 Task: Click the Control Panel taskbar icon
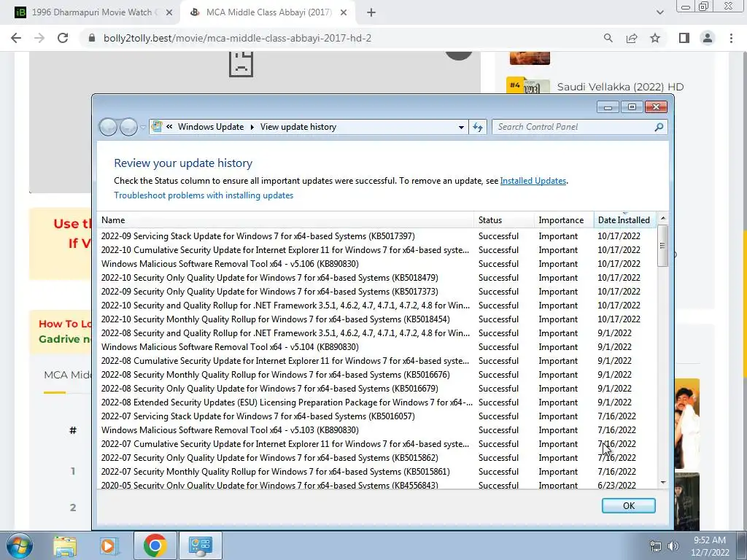click(x=200, y=545)
